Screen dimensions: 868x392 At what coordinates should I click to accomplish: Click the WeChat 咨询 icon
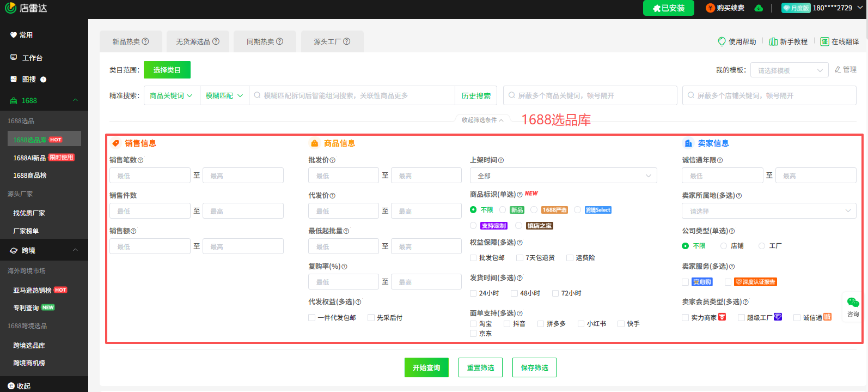pos(853,303)
